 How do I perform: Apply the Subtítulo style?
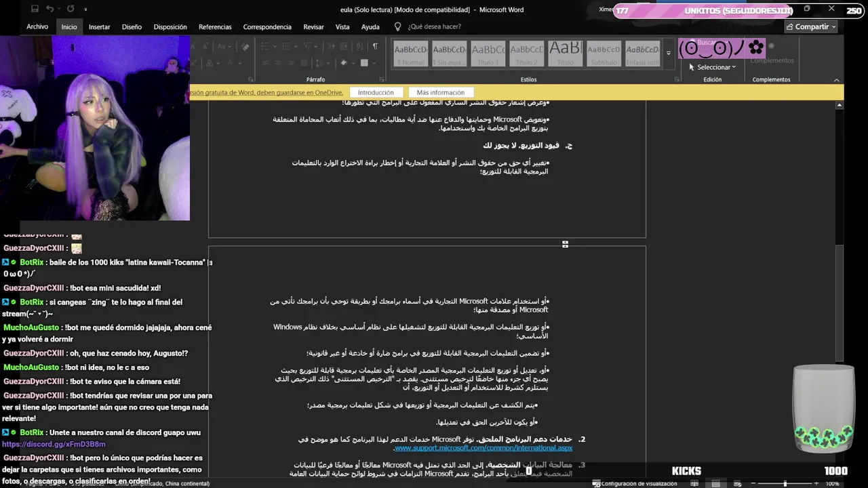tap(604, 54)
